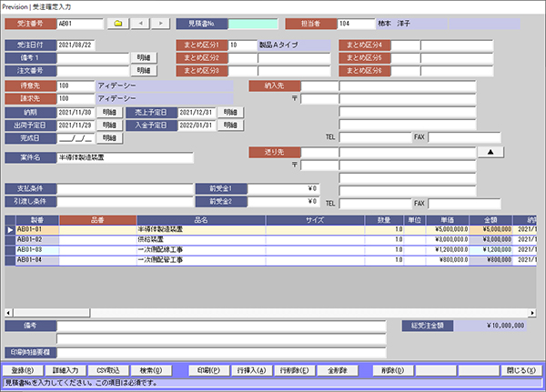546x392 pixels.
Task: Click the サイズ column header
Action: (315, 220)
